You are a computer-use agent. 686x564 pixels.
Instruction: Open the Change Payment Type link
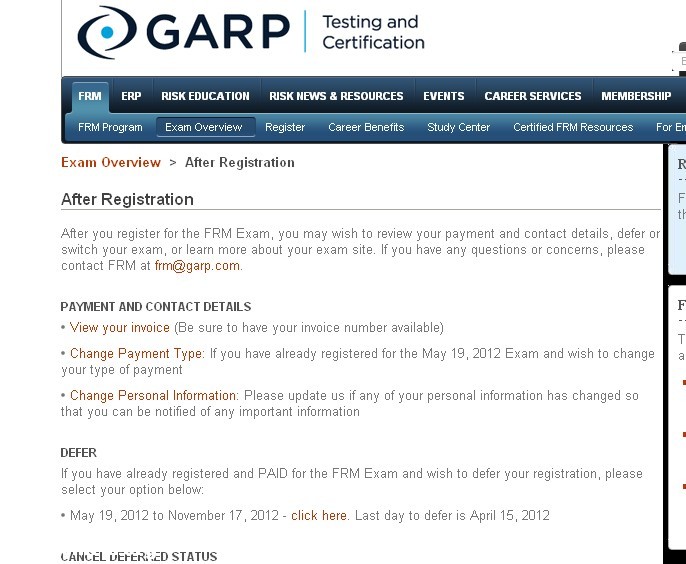[x=137, y=354]
